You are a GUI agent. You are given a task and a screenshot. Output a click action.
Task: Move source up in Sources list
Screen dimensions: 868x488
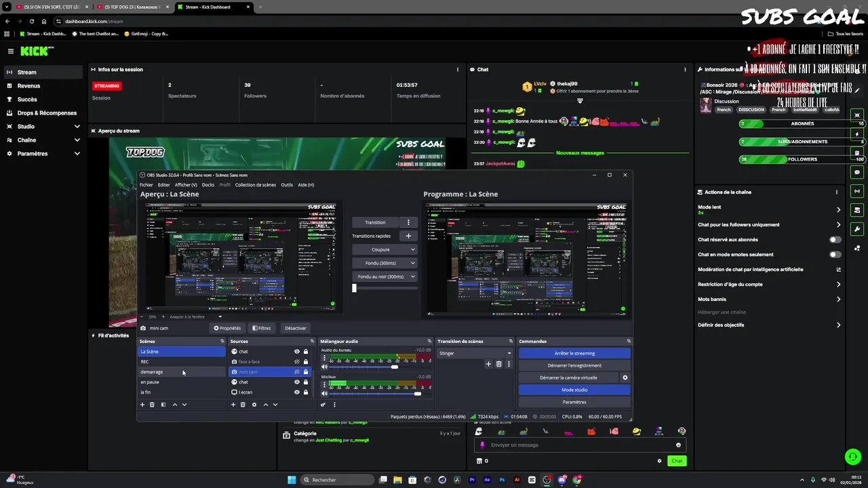click(x=265, y=405)
